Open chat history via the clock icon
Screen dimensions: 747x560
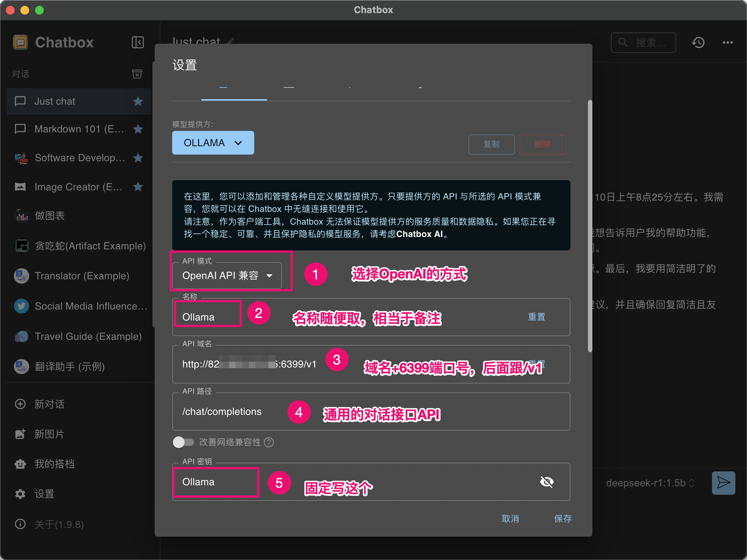(698, 43)
